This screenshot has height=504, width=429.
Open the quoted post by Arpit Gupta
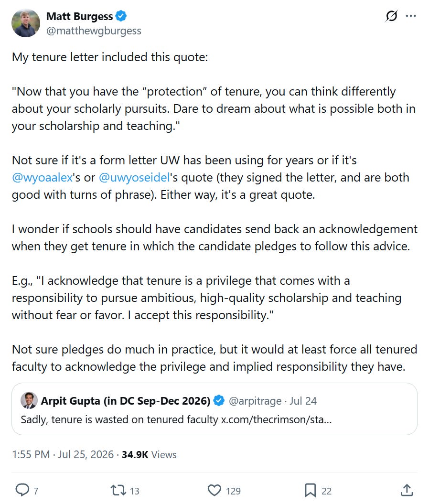click(x=214, y=409)
